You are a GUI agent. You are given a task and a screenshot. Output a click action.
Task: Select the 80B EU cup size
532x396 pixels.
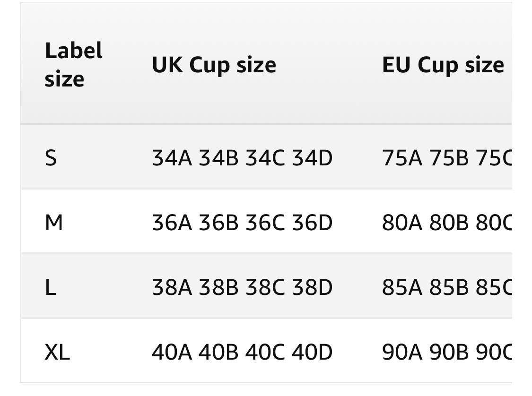click(x=448, y=222)
